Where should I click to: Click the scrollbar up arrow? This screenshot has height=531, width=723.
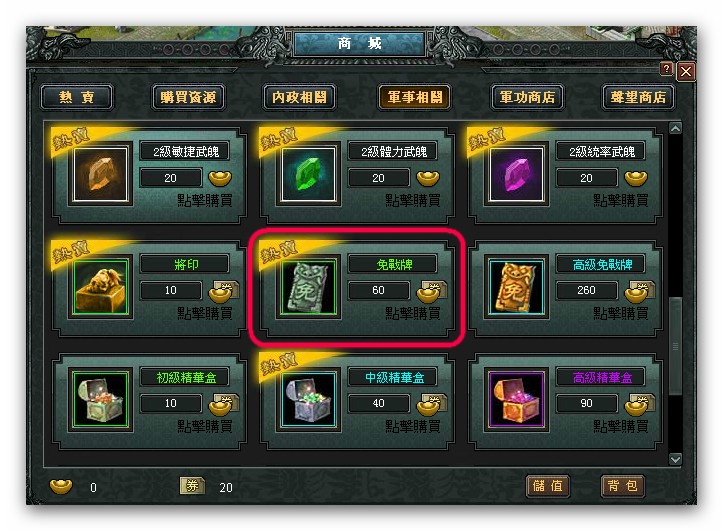point(676,128)
